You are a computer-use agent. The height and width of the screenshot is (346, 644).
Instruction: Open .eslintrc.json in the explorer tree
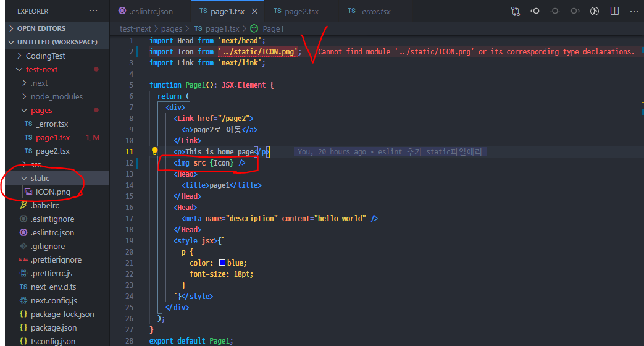click(57, 232)
